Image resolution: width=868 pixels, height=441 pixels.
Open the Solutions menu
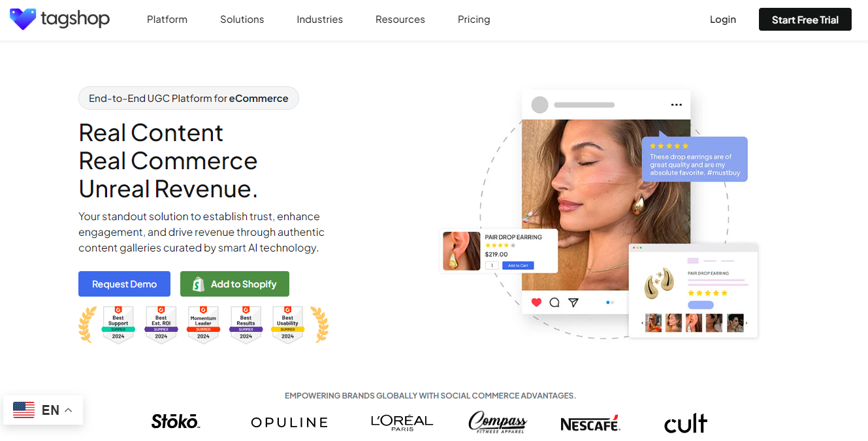click(x=242, y=20)
